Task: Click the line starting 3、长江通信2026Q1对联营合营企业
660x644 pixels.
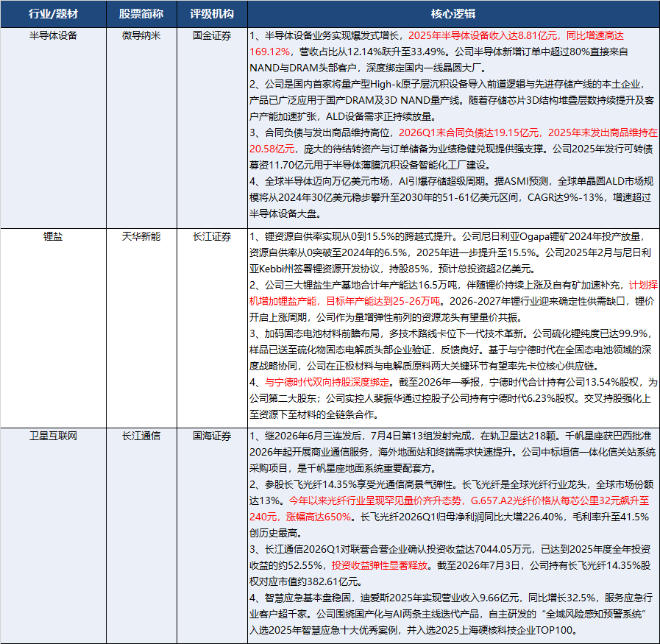Action: tap(450, 549)
